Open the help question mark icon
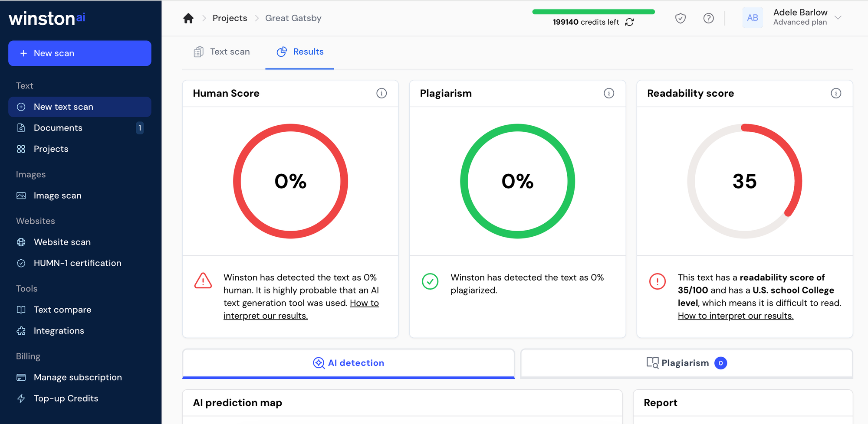 tap(709, 18)
